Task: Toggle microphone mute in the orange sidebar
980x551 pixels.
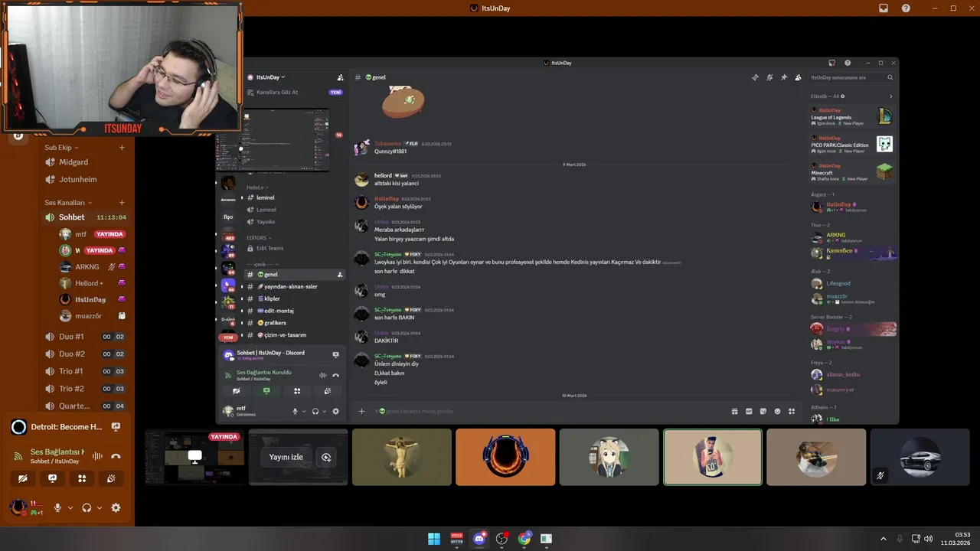Action: point(57,507)
